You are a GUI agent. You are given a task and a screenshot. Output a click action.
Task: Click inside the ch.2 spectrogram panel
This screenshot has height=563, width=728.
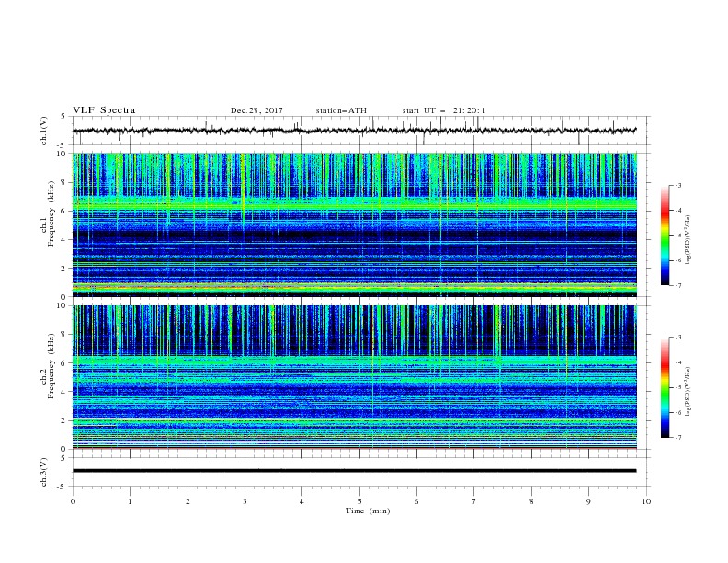(354, 377)
